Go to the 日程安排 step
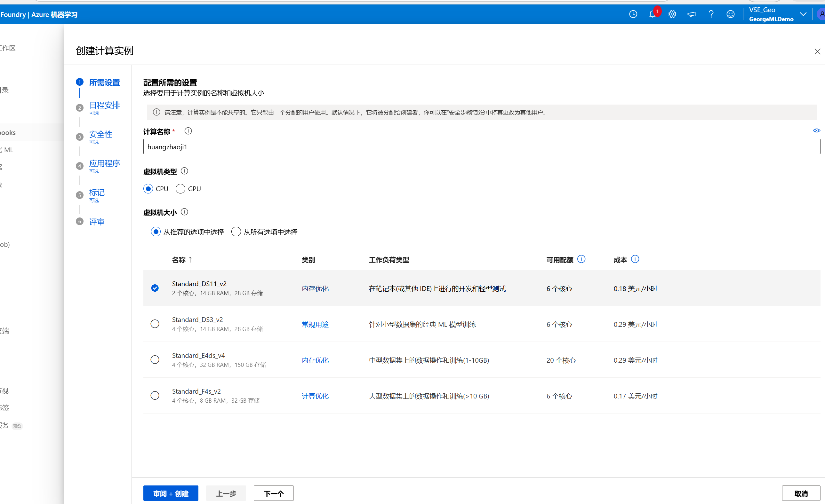 [104, 106]
